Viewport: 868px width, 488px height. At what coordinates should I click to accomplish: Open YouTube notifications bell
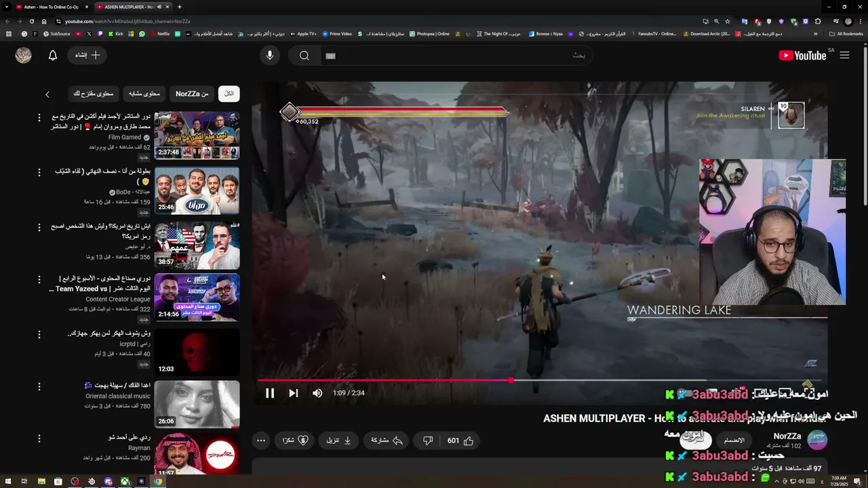click(53, 56)
